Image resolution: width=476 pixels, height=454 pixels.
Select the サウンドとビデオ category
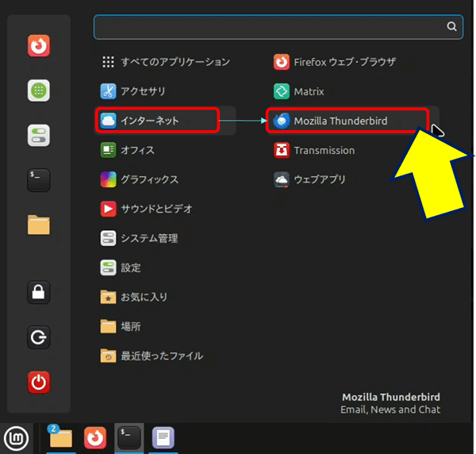[166, 209]
